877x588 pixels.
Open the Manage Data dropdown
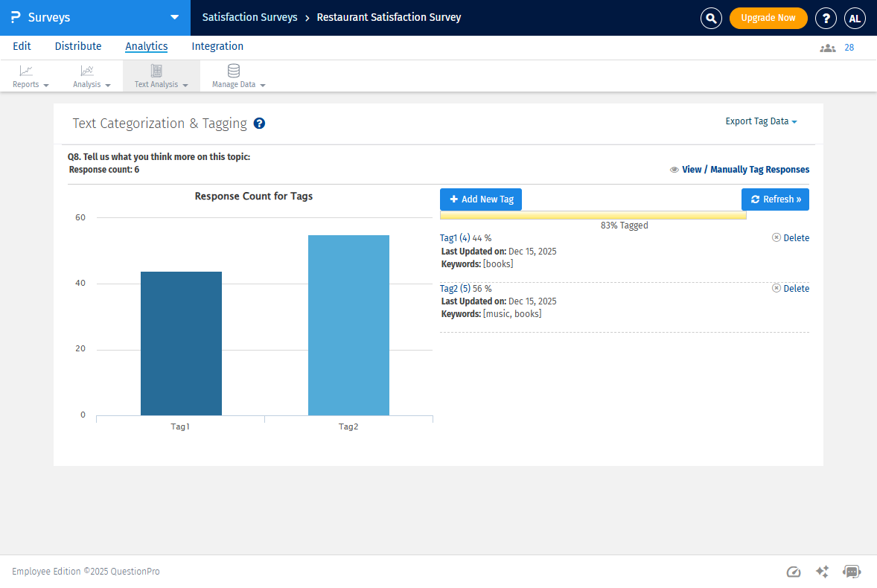point(238,76)
